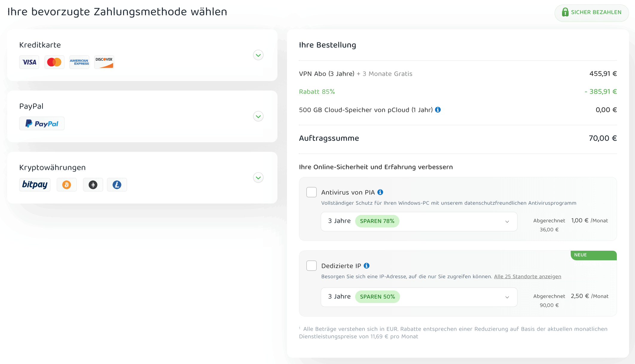Open Dedizierte IP 3 Jahre dropdown
635x364 pixels.
point(419,297)
